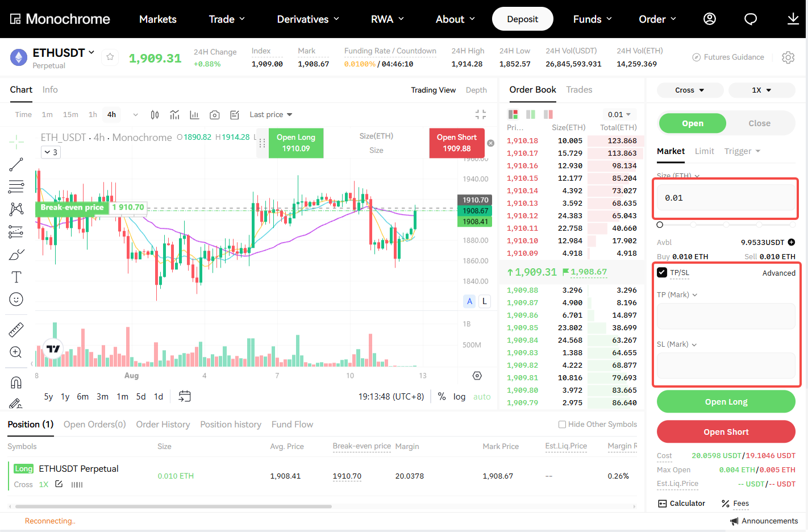
Task: Open the chart indicators icon
Action: pos(174,115)
